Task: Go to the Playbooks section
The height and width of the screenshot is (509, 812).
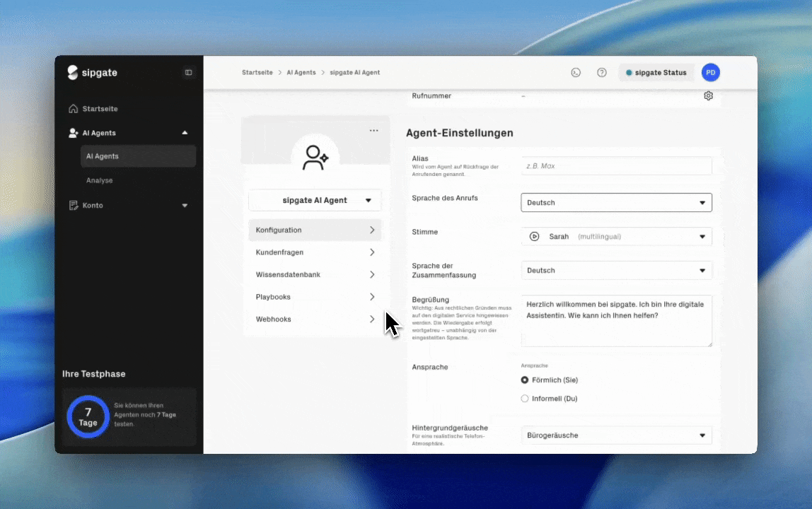Action: tap(315, 297)
